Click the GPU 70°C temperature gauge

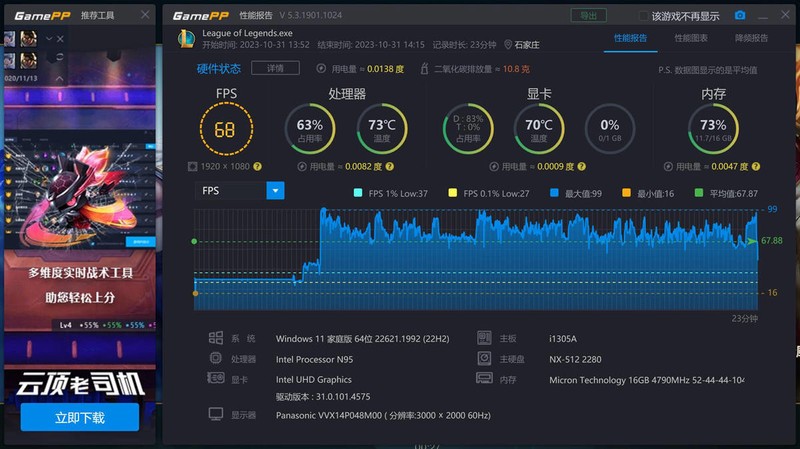[x=539, y=129]
